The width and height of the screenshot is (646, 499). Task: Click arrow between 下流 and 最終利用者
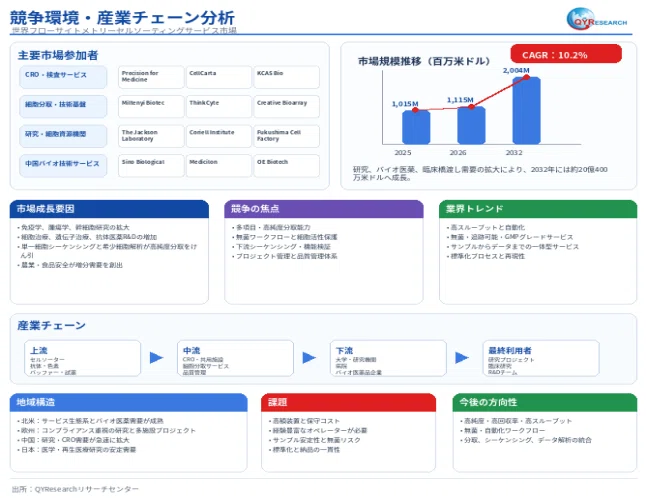(x=462, y=358)
